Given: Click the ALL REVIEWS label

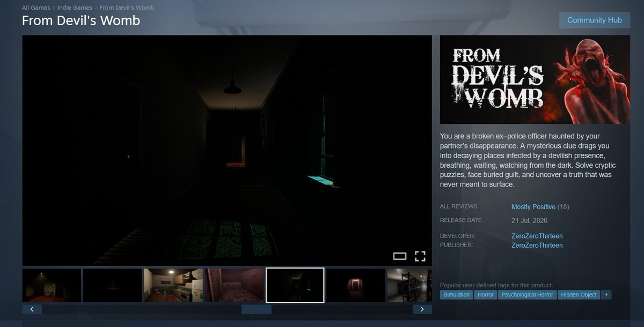Looking at the screenshot, I should [459, 206].
